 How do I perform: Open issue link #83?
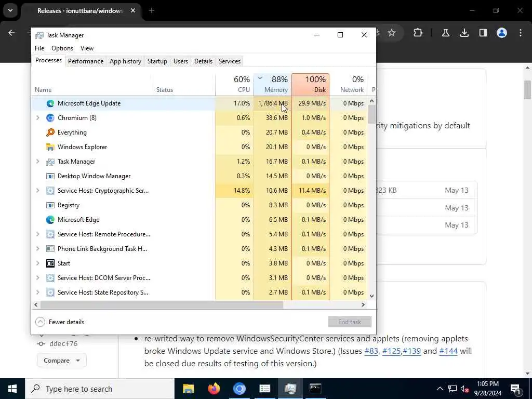[371, 351]
